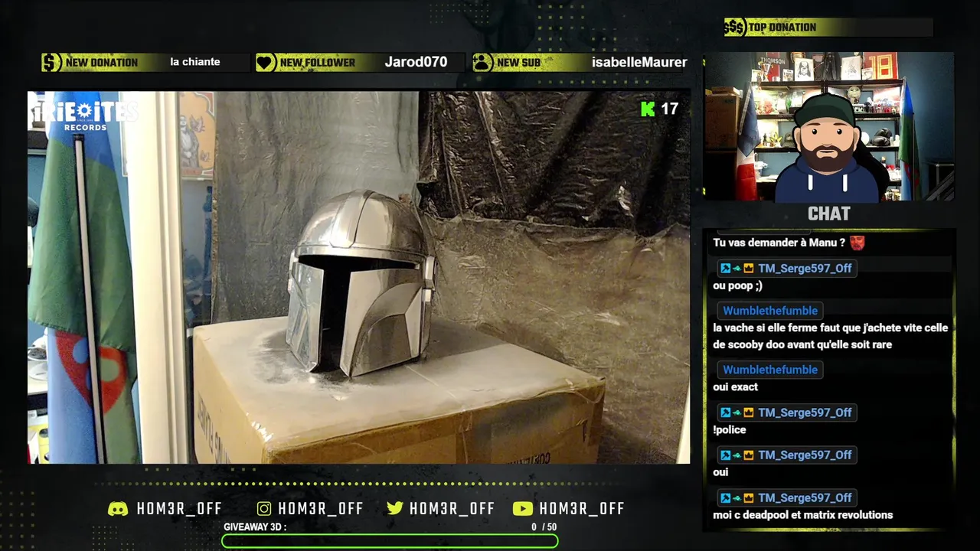Click the 'GIVEAWAY 3D :' label

255,527
